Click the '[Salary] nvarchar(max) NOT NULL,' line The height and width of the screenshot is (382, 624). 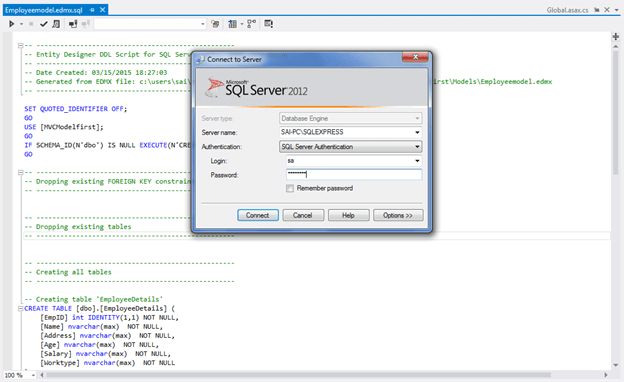click(x=105, y=354)
